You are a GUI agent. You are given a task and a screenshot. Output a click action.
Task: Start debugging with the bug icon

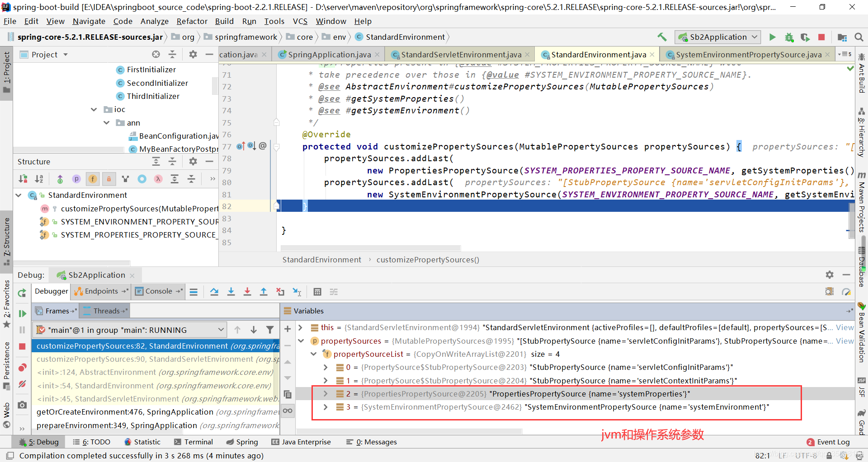tap(789, 37)
